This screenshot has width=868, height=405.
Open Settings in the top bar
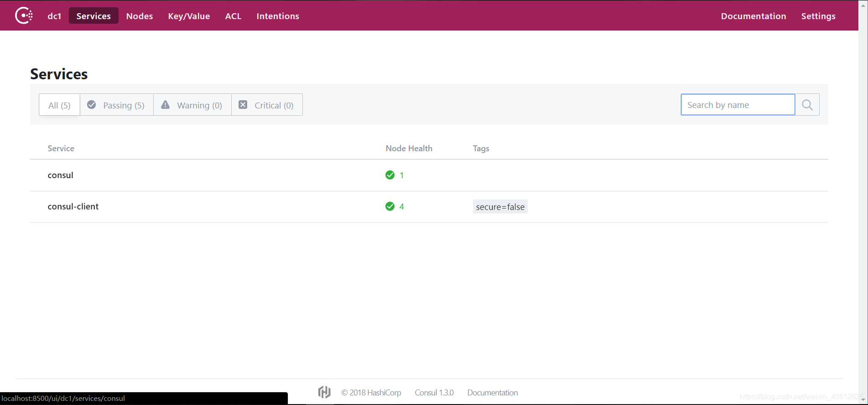click(x=818, y=16)
